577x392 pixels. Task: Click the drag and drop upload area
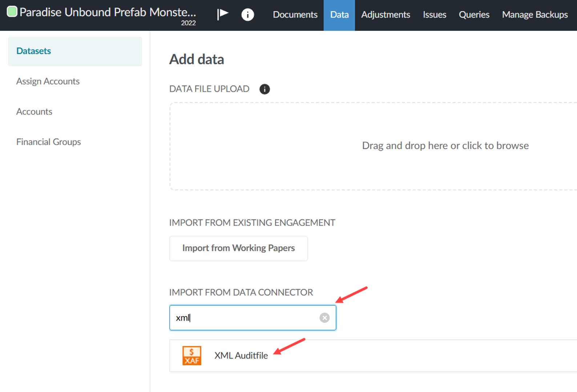[373, 146]
